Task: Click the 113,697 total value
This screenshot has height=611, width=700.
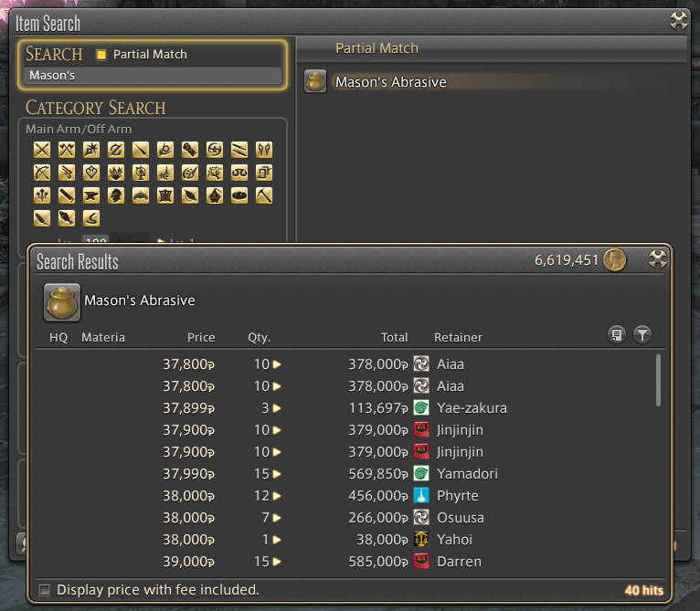Action: tap(378, 408)
